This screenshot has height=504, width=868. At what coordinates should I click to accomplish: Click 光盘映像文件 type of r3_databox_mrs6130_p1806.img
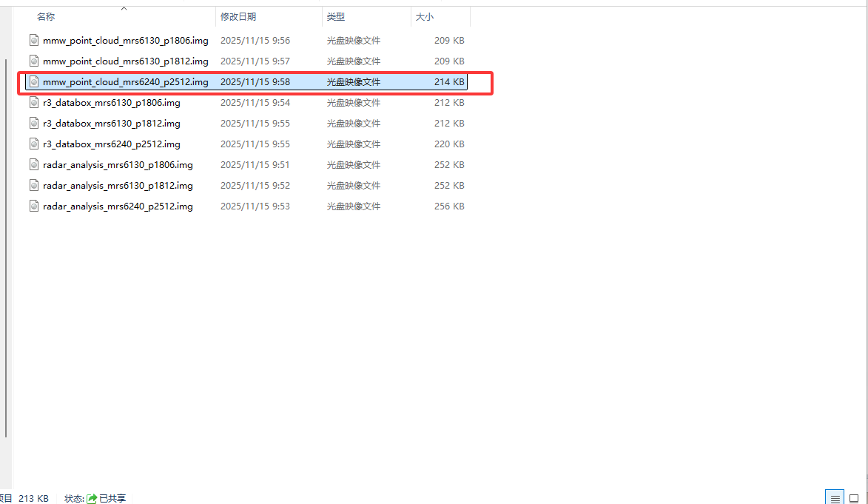tap(353, 102)
